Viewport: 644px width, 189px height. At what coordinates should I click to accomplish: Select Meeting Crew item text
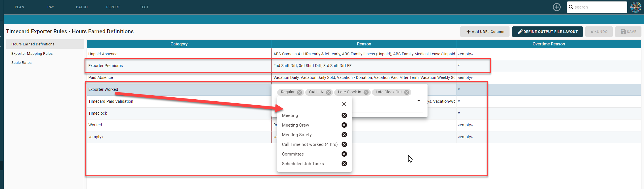coord(295,125)
